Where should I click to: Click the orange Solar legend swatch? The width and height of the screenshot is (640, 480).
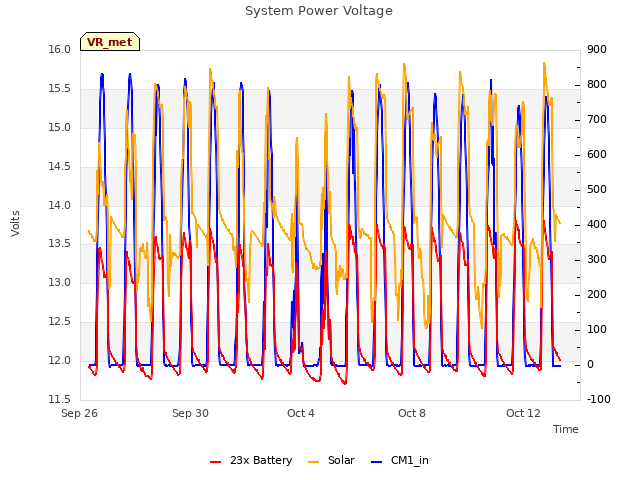click(x=313, y=462)
